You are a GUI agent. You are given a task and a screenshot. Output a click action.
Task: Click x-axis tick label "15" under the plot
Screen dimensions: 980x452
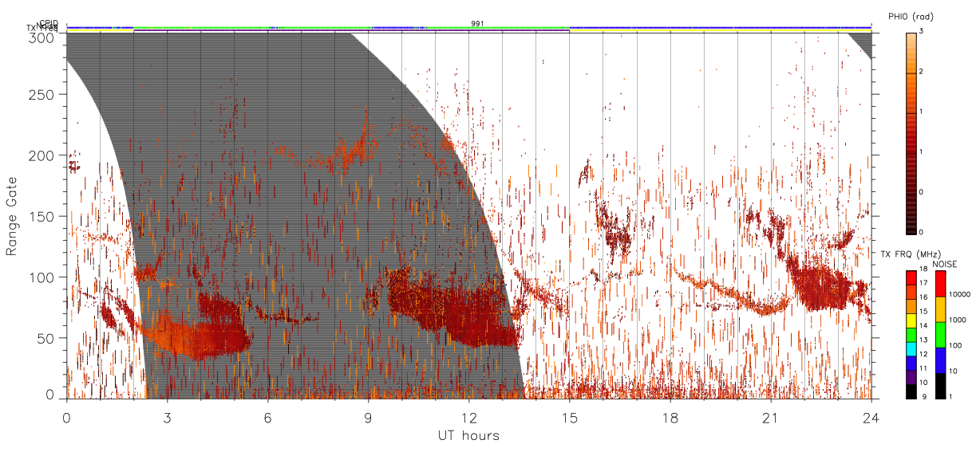(570, 419)
